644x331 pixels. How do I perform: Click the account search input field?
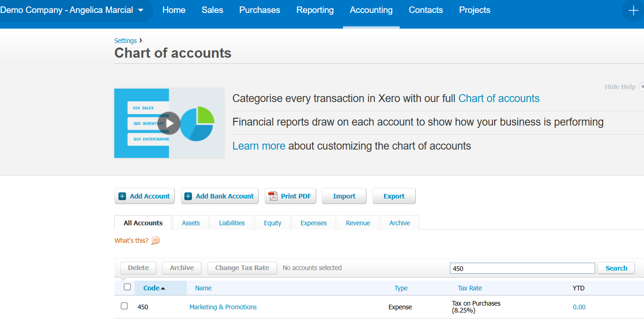(x=522, y=268)
